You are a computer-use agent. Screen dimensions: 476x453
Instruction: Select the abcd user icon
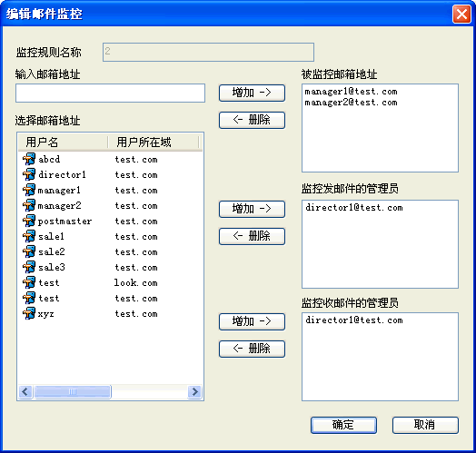[29, 159]
